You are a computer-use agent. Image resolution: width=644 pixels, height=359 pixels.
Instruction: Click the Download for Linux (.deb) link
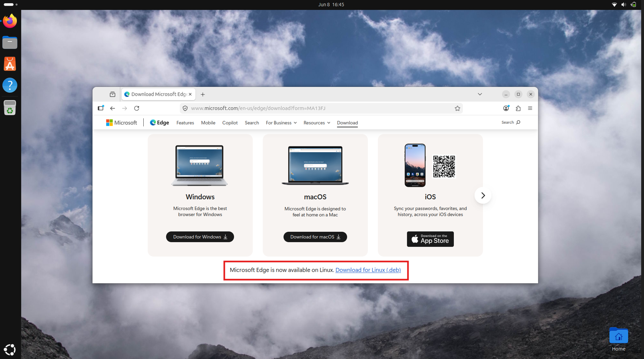click(368, 270)
